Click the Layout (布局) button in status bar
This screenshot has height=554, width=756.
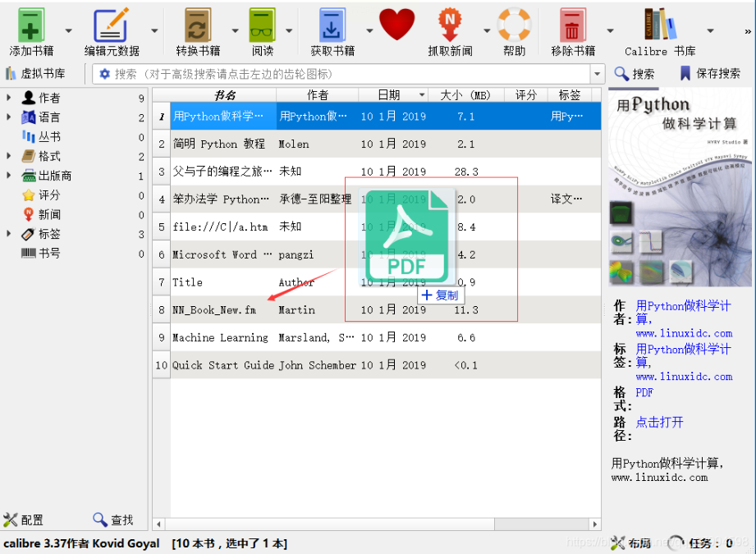click(630, 543)
